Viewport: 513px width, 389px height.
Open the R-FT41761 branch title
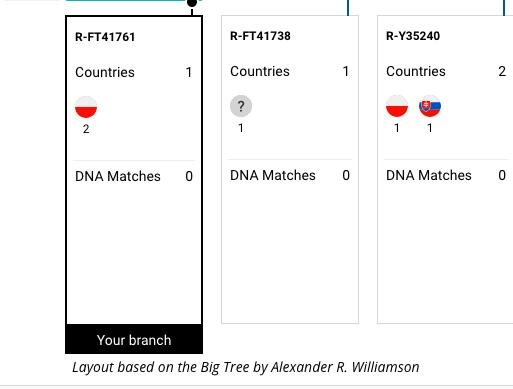click(105, 37)
